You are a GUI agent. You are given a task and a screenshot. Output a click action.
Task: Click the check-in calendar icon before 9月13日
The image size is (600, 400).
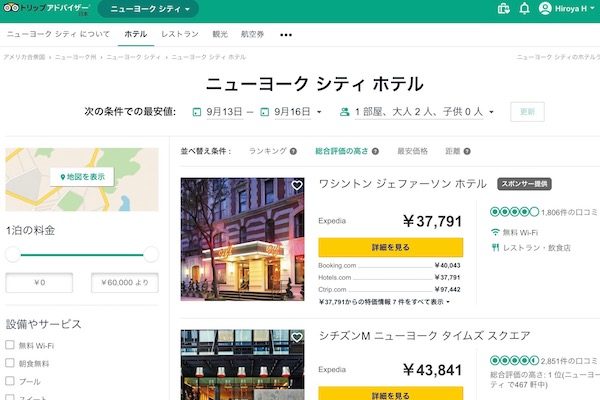pos(197,112)
